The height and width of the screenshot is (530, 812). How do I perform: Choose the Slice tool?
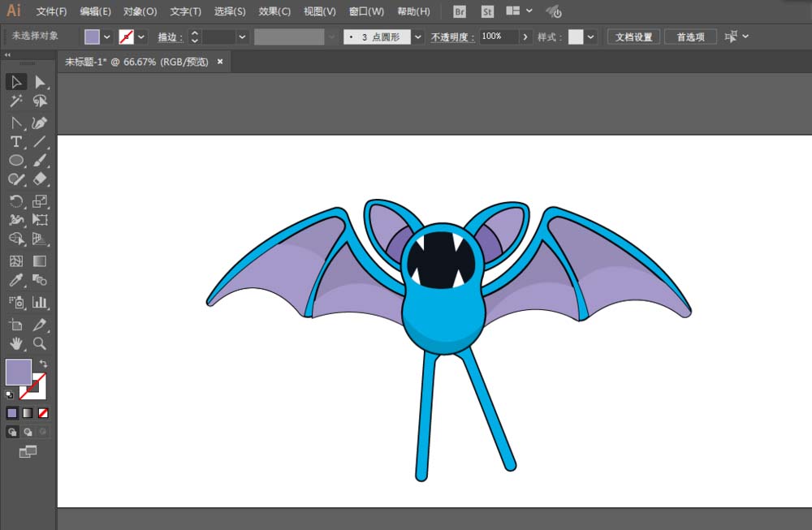point(40,325)
